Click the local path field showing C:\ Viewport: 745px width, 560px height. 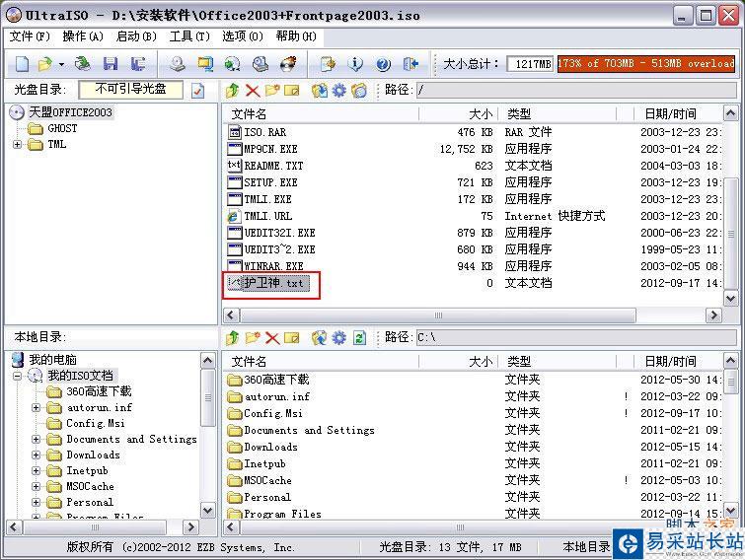point(576,338)
